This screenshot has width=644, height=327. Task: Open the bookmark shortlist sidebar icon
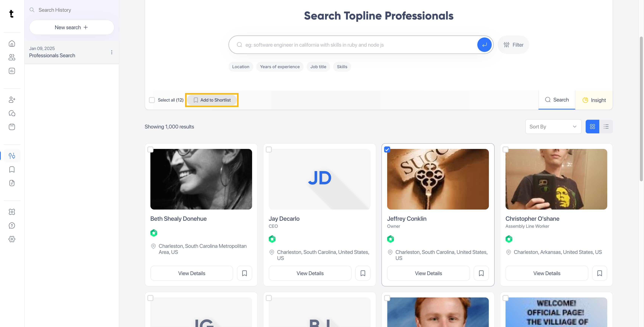coord(12,170)
